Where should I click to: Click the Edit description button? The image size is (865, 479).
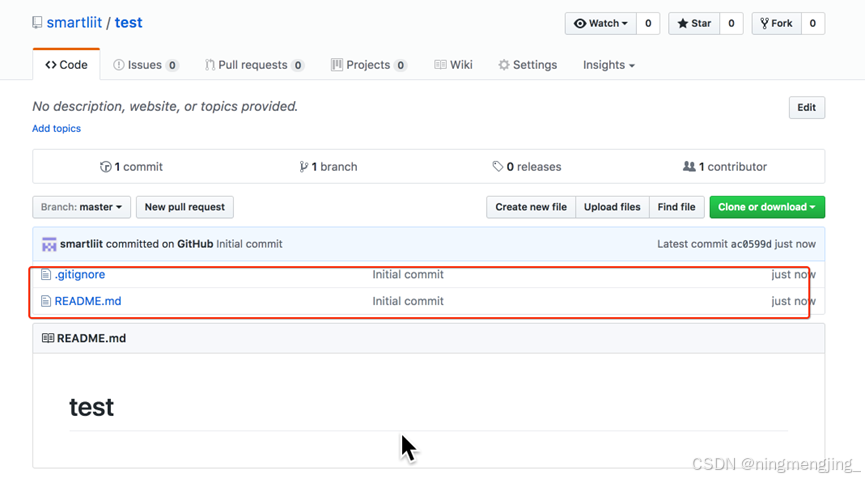coord(807,108)
